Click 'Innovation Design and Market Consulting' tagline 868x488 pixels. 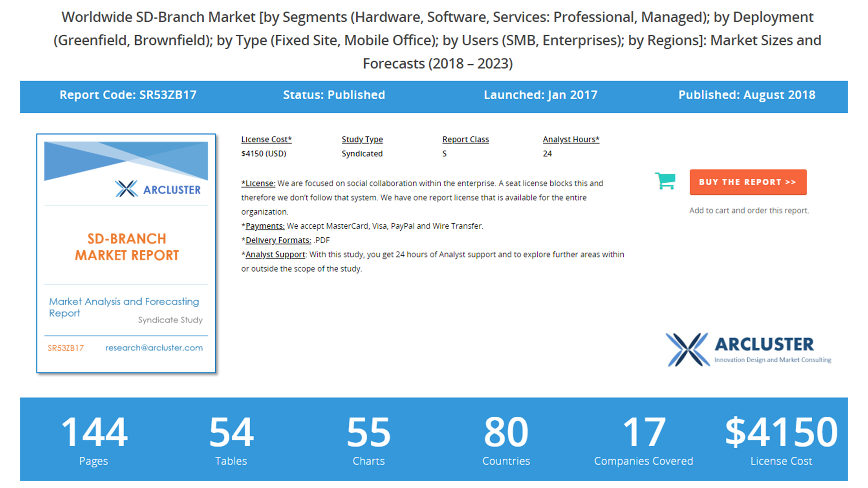click(773, 360)
